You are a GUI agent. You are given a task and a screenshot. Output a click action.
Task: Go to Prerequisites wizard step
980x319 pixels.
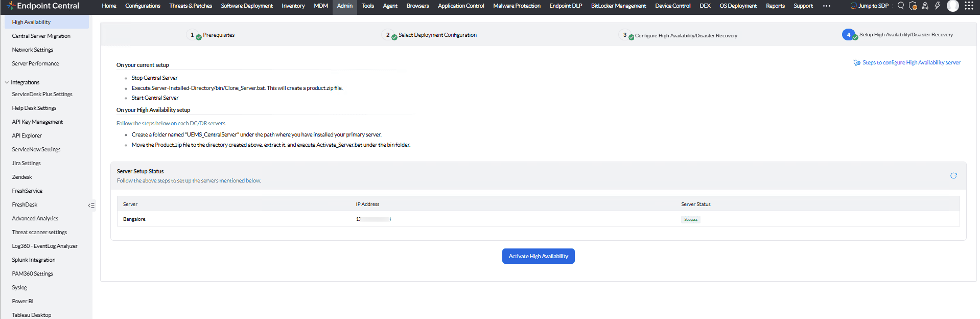coord(219,35)
